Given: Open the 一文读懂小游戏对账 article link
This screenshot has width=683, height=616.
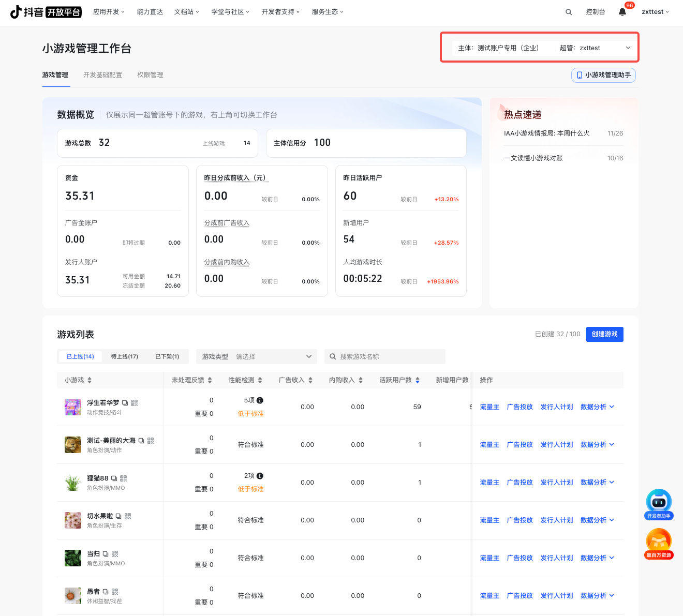Looking at the screenshot, I should point(533,158).
